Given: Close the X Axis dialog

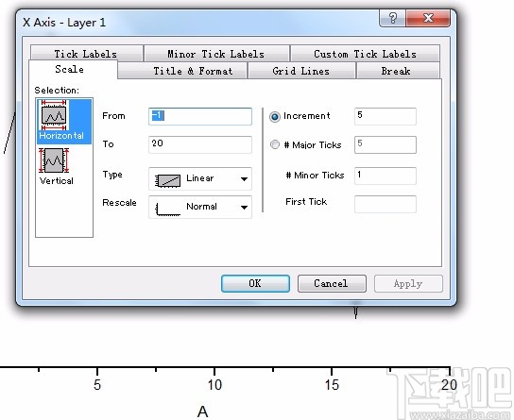Looking at the screenshot, I should pos(428,18).
